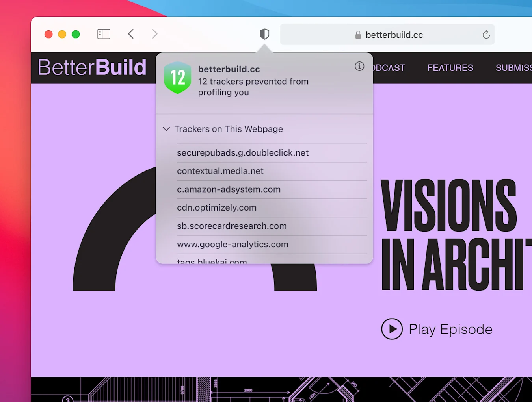Screen dimensions: 532x402
Task: Select c.amazon-adsystem.com tracker entry
Action: click(229, 189)
